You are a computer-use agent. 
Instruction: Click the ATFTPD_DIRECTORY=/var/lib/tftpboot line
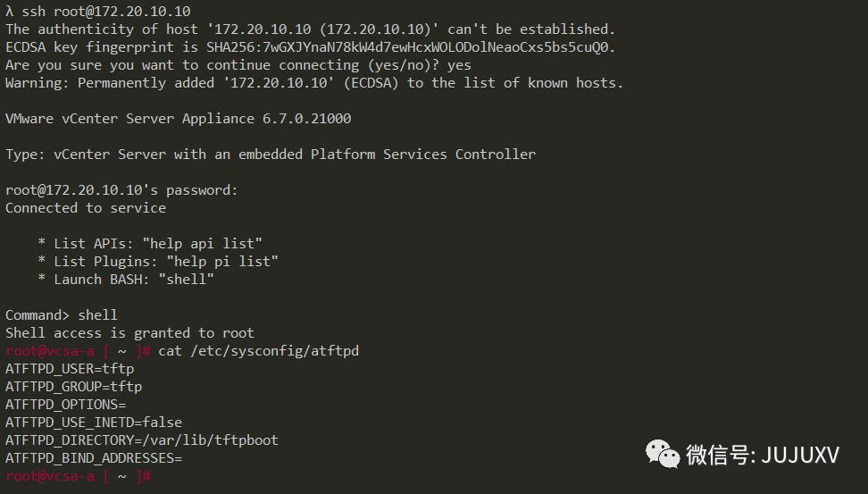point(142,440)
